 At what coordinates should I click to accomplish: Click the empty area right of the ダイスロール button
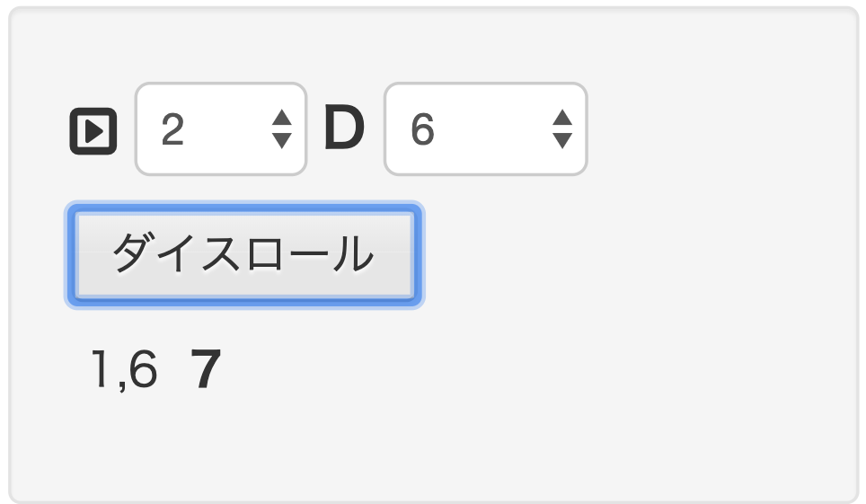click(629, 255)
